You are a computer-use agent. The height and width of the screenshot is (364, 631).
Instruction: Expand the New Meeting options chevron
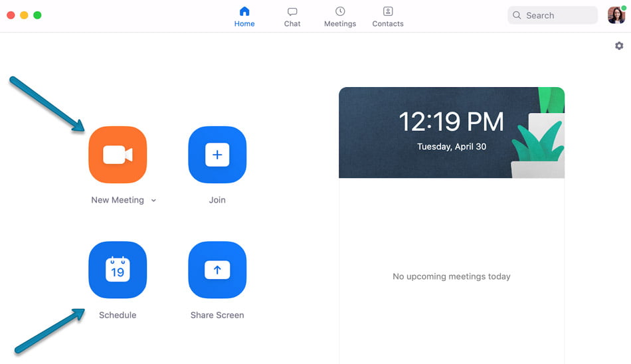pyautogui.click(x=153, y=200)
